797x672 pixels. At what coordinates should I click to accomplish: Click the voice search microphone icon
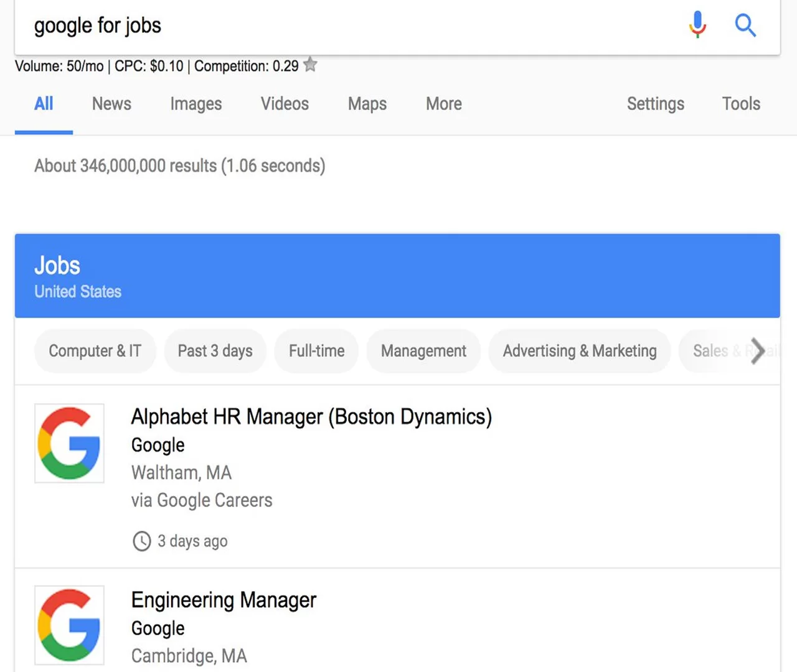click(x=697, y=25)
